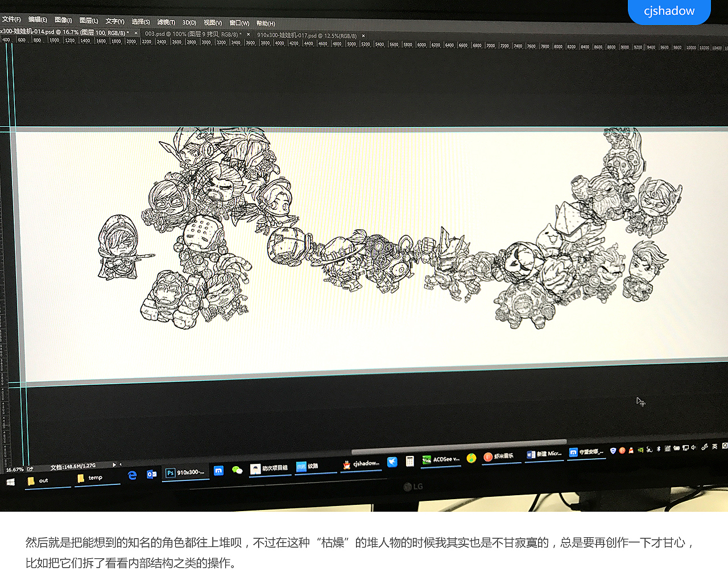The image size is (728, 576).
Task: Click the share/export icon beside zoom percentage
Action: (x=30, y=469)
